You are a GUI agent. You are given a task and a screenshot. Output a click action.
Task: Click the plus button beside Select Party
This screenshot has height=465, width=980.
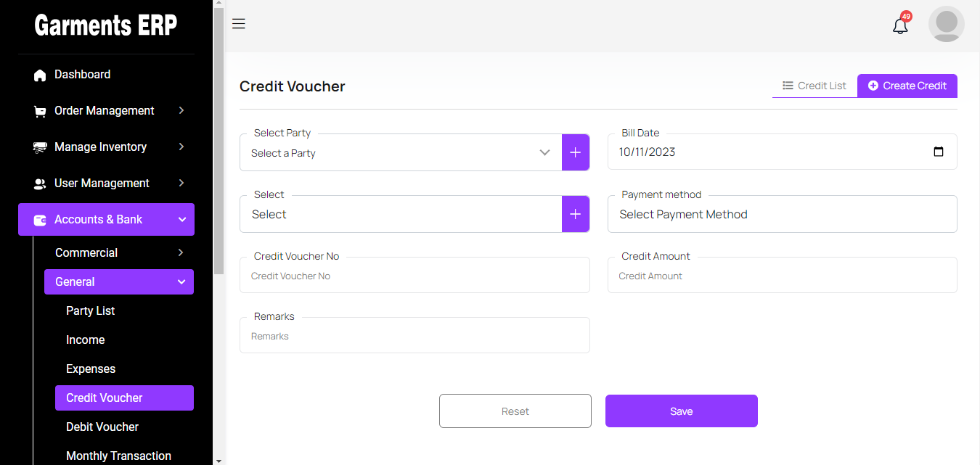point(575,152)
